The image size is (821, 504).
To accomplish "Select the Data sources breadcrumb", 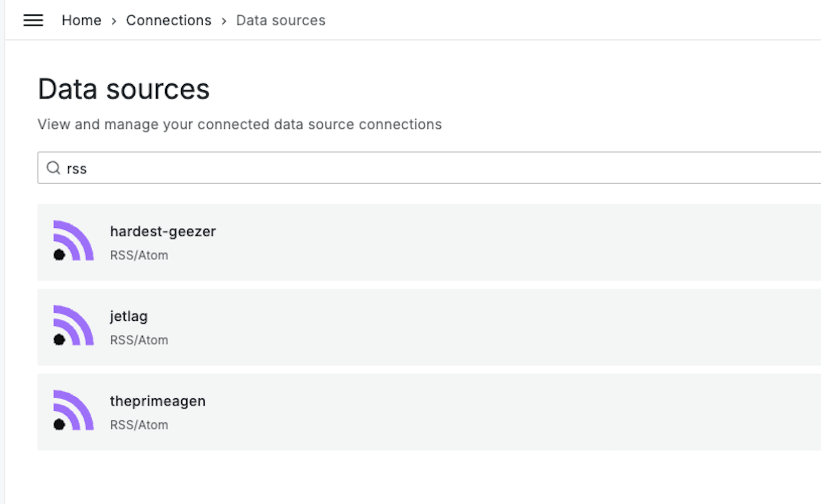I will (x=281, y=21).
